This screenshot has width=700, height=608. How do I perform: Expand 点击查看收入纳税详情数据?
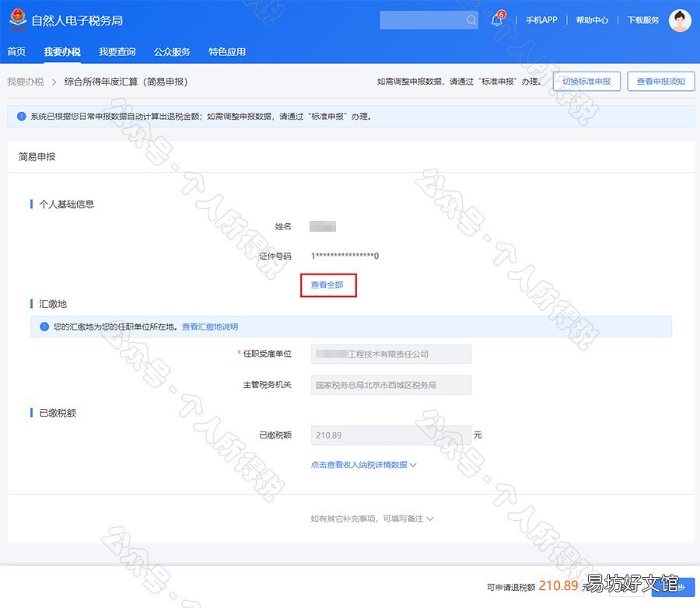[363, 465]
